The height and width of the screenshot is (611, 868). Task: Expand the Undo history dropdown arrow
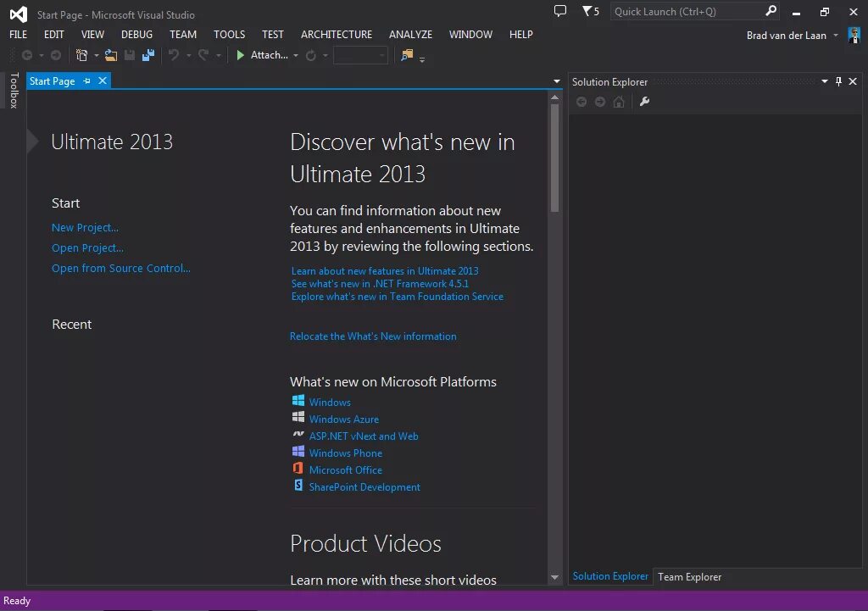click(x=188, y=55)
